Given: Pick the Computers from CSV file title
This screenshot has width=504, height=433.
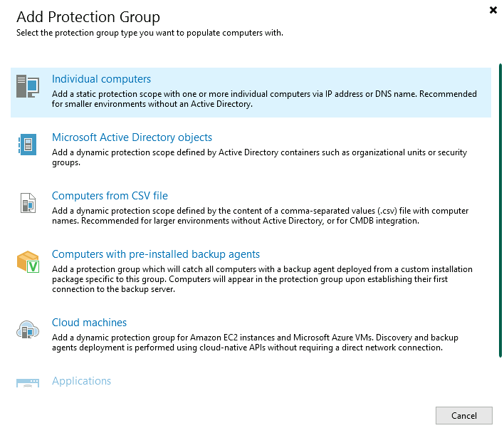Looking at the screenshot, I should (110, 196).
